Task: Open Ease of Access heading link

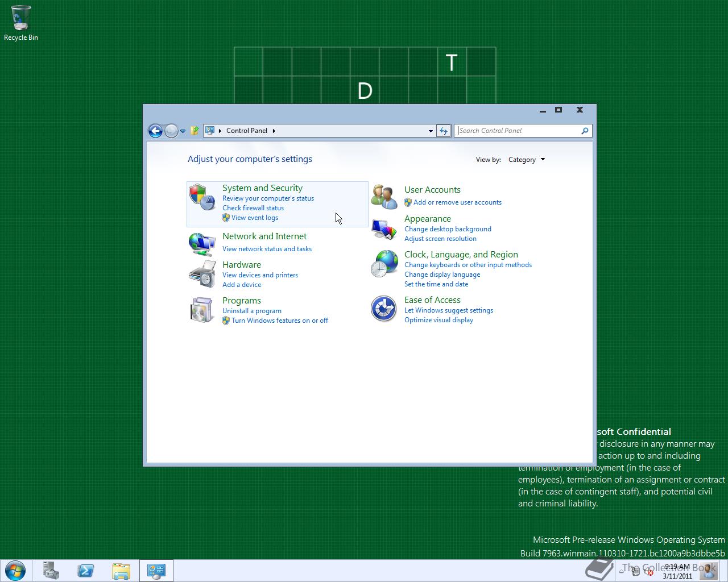Action: (432, 300)
